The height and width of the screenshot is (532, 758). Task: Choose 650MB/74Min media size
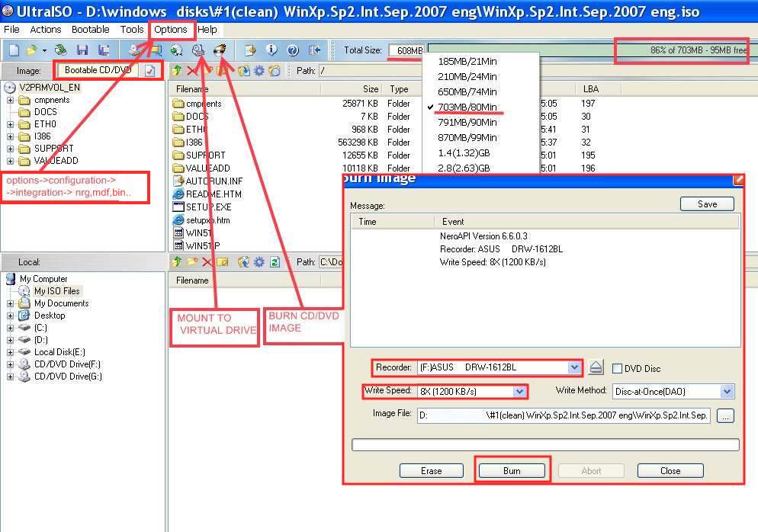(x=467, y=91)
